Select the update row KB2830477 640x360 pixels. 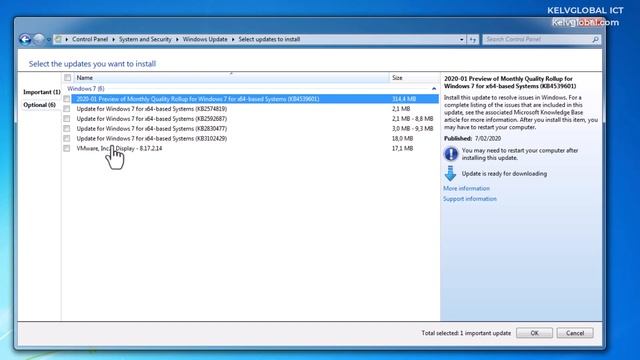[x=255, y=129]
